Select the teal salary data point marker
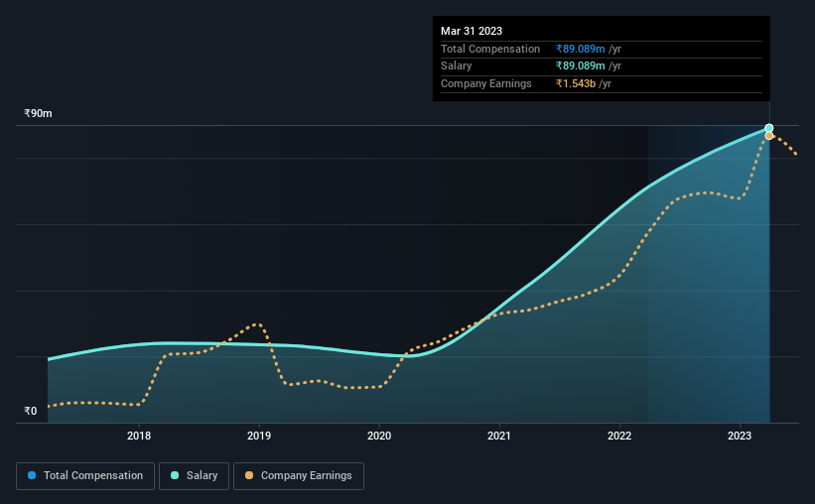This screenshot has width=815, height=504. tap(769, 128)
